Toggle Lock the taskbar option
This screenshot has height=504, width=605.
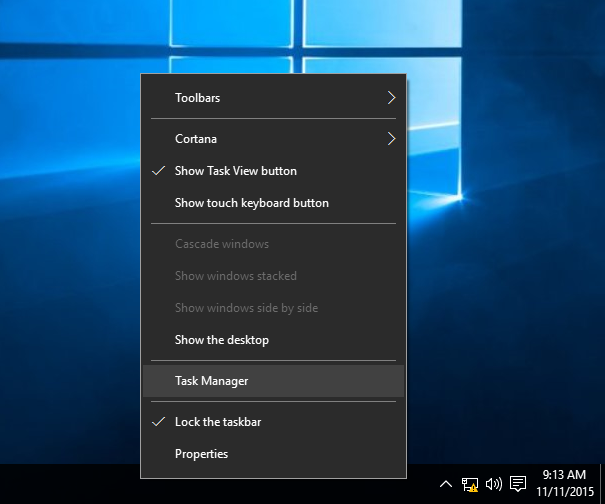pos(218,422)
